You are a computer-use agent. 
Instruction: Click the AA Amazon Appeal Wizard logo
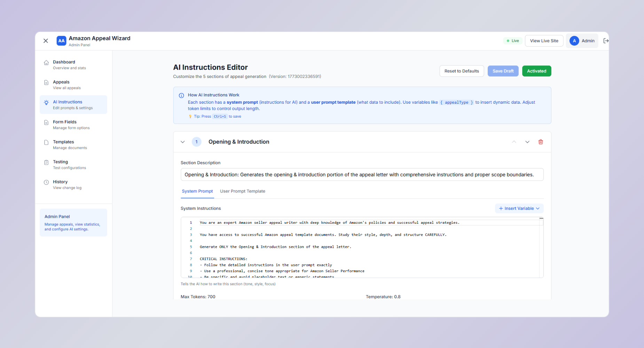pos(61,41)
